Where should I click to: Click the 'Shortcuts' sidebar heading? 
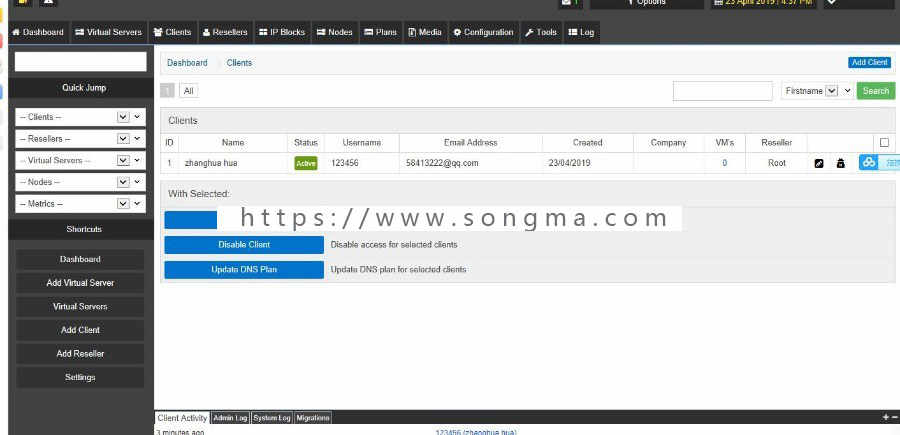(x=84, y=229)
